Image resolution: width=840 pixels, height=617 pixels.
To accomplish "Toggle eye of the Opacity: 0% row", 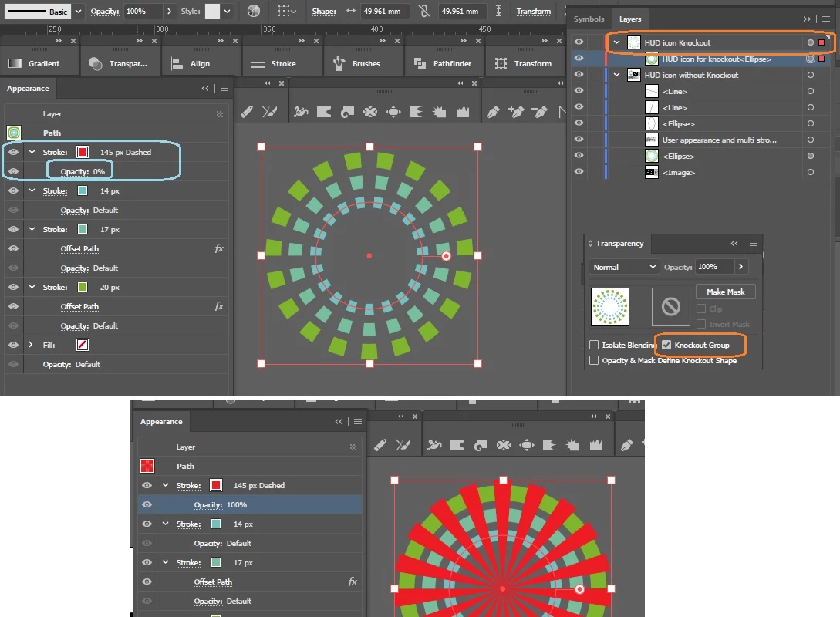I will [x=13, y=171].
